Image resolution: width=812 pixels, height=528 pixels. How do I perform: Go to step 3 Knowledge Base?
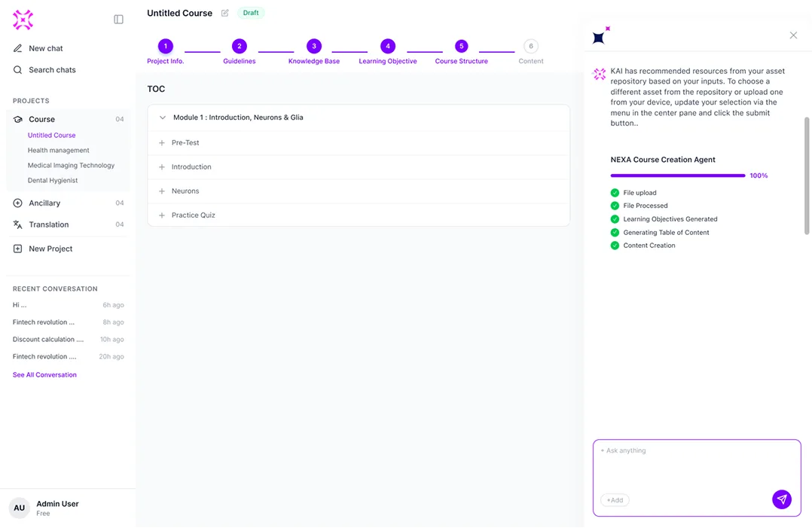[x=314, y=46]
